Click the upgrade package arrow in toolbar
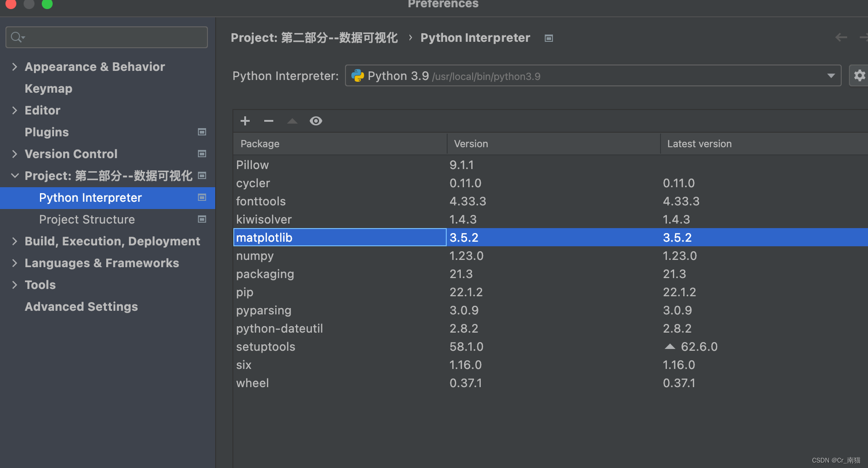Image resolution: width=868 pixels, height=468 pixels. pyautogui.click(x=292, y=121)
